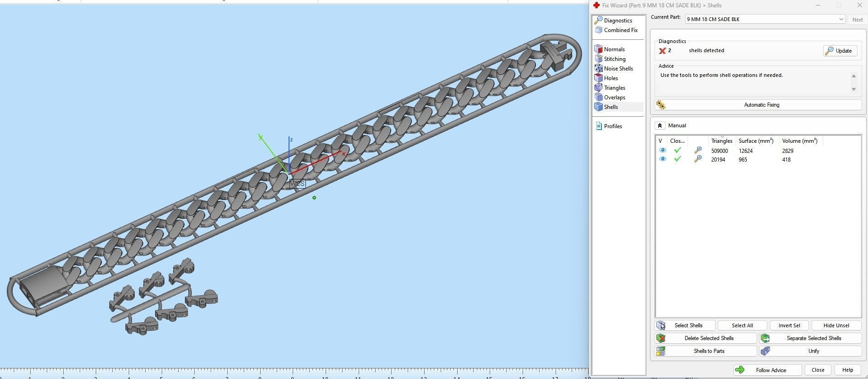This screenshot has height=379, width=868.
Task: Click the red X shell error icon
Action: [662, 51]
